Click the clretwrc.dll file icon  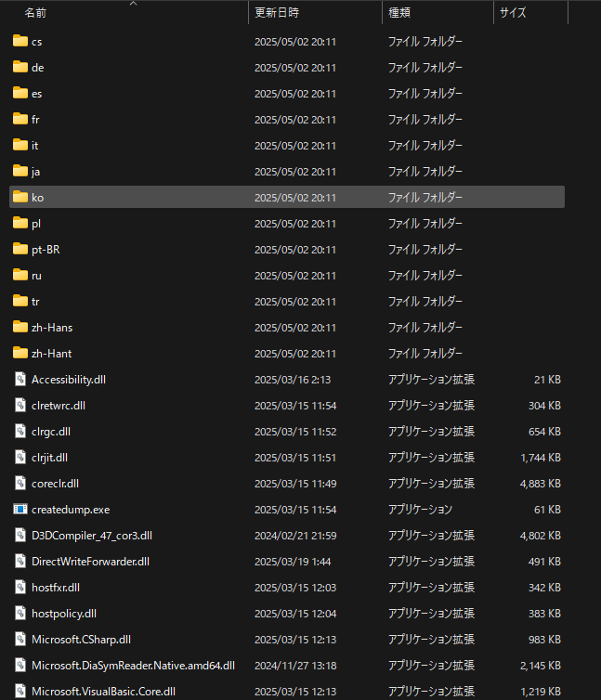(20, 405)
